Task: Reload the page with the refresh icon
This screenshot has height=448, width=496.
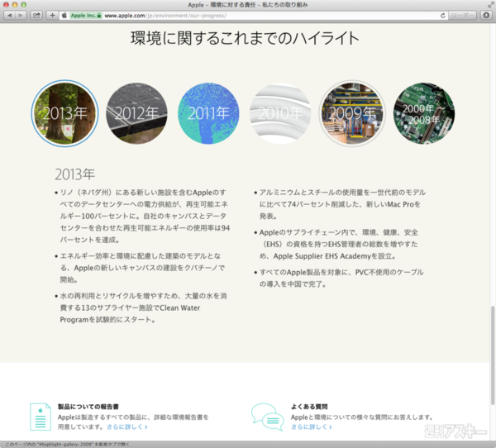Action: click(442, 15)
